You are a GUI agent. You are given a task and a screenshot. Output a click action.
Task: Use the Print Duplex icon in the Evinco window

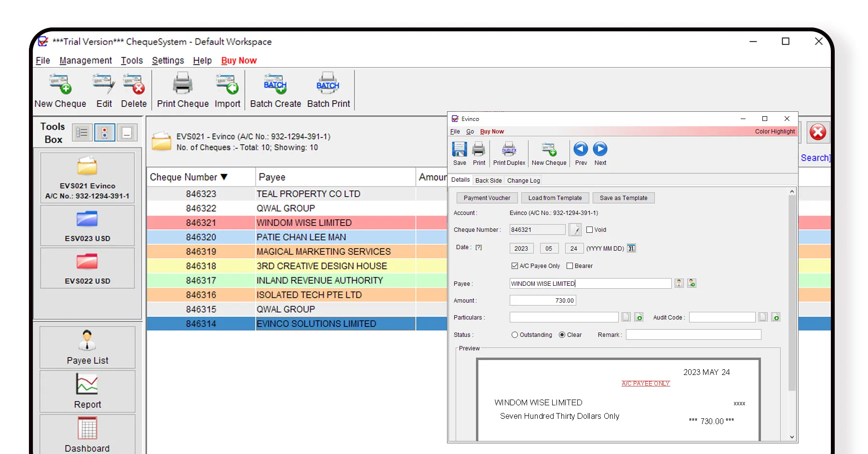[x=509, y=152]
